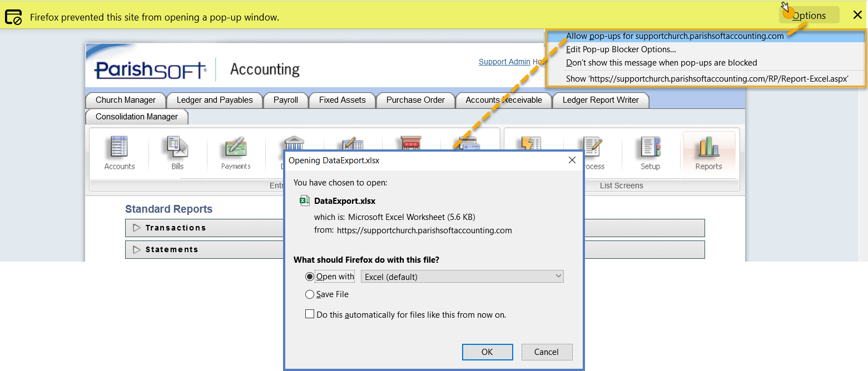
Task: Open the Excel (default) application dropdown
Action: 462,277
